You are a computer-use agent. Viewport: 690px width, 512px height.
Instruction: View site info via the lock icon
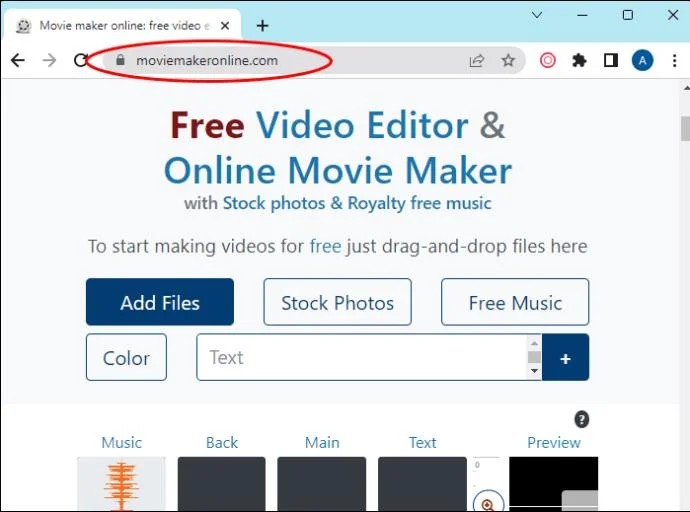(x=120, y=60)
